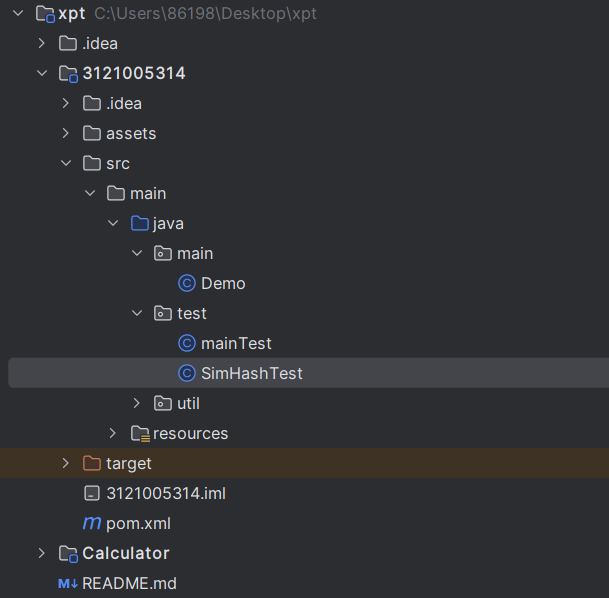This screenshot has height=598, width=609.
Task: Expand the util package chevron
Action: (136, 403)
